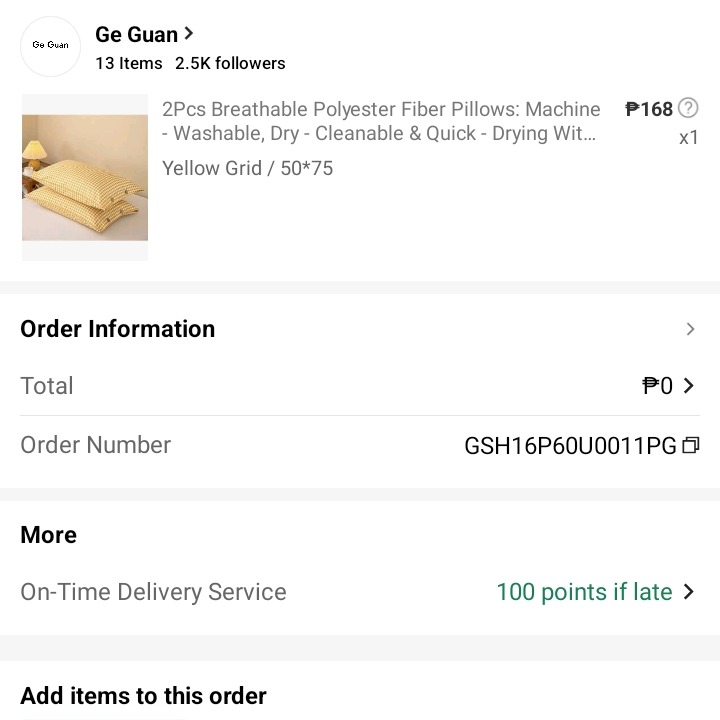The image size is (720, 720).
Task: Expand the Total ₱0 chevron
Action: tap(688, 386)
